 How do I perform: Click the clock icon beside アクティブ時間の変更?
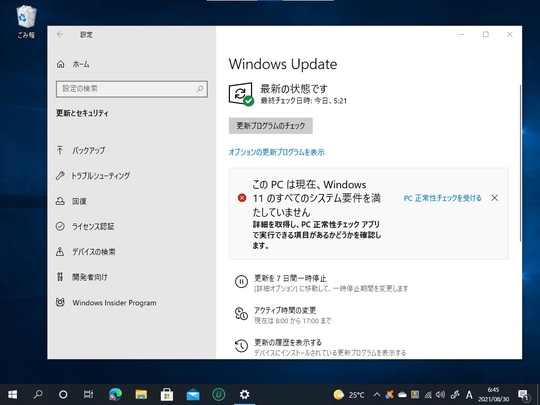241,314
